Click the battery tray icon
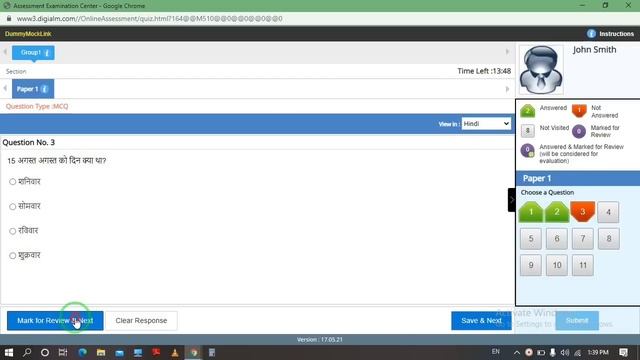This screenshot has width=640, height=360. (x=541, y=352)
